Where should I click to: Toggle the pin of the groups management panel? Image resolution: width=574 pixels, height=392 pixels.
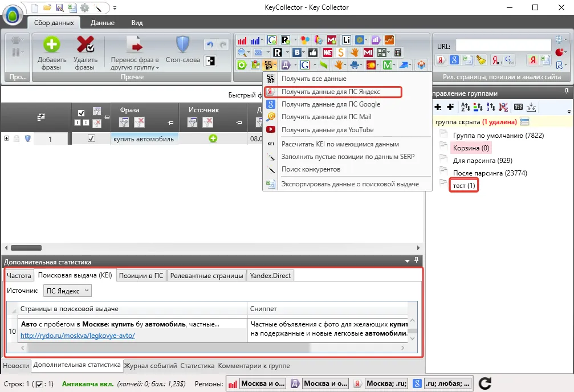[567, 91]
